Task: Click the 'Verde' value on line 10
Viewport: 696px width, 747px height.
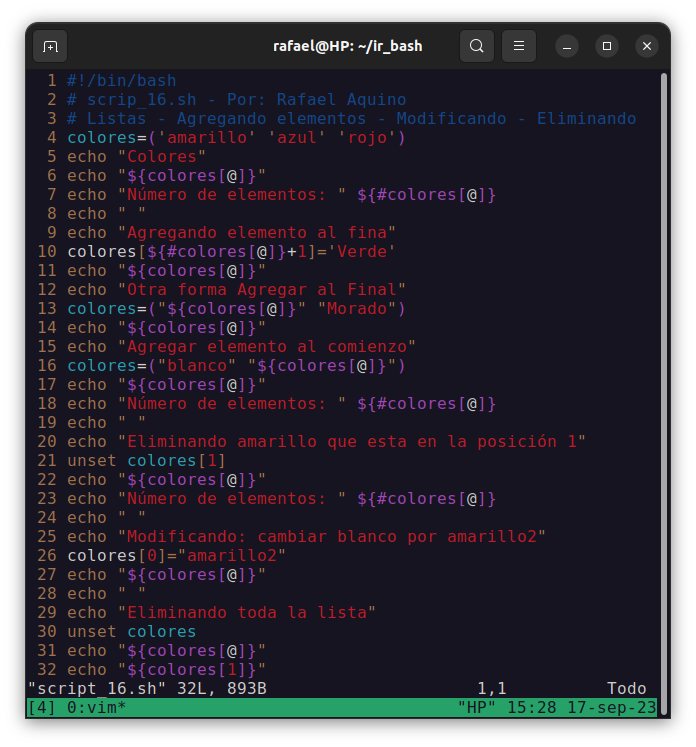Action: (x=362, y=252)
